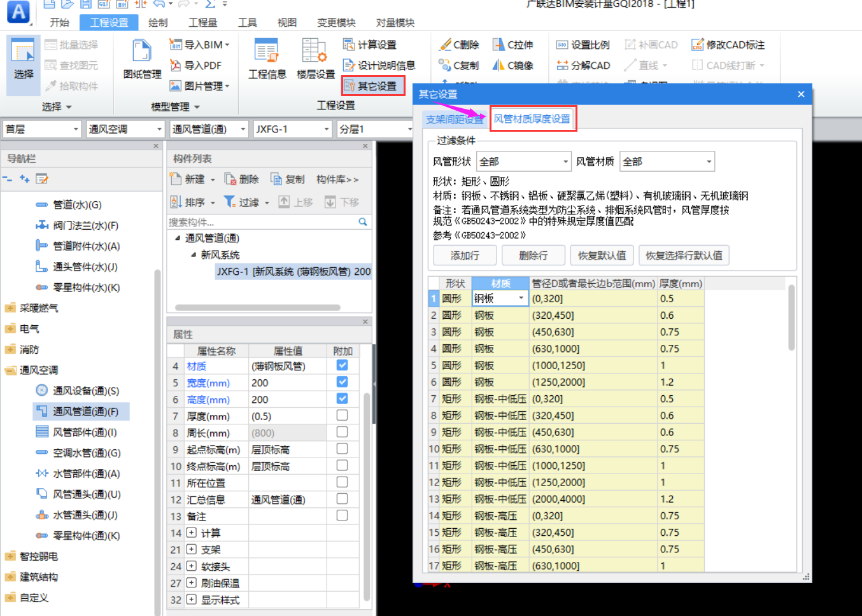Toggle 附加 checkbox for 周长(mm) row
This screenshot has width=862, height=616.
[x=342, y=432]
